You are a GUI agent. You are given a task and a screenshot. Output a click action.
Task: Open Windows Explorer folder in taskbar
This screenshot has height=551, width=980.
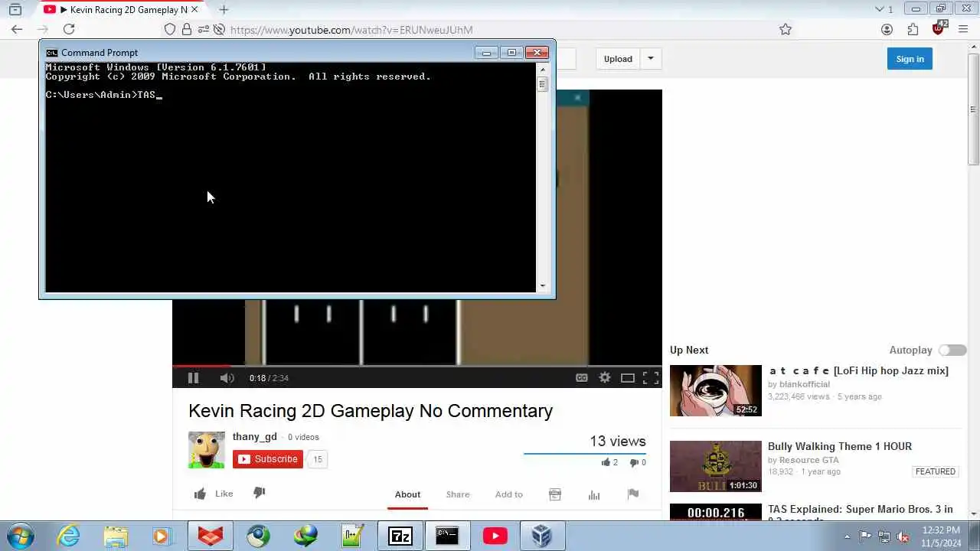[116, 536]
